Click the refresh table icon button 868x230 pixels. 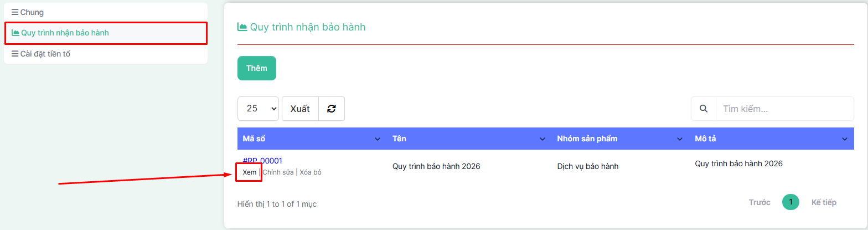(331, 109)
